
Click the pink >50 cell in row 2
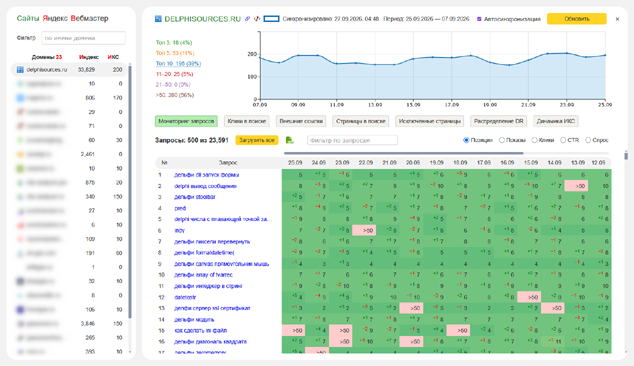tap(576, 186)
